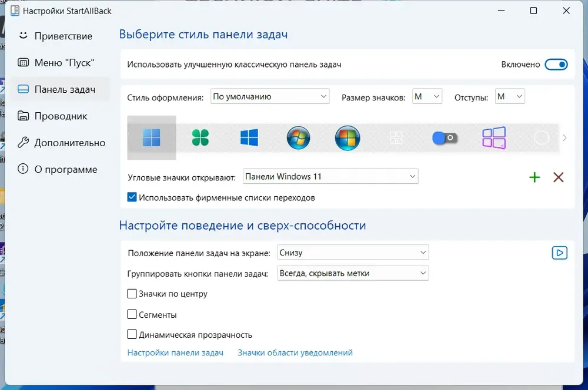The height and width of the screenshot is (390, 588).
Task: Tick the Динамическая прозрачность checkbox
Action: click(x=132, y=334)
